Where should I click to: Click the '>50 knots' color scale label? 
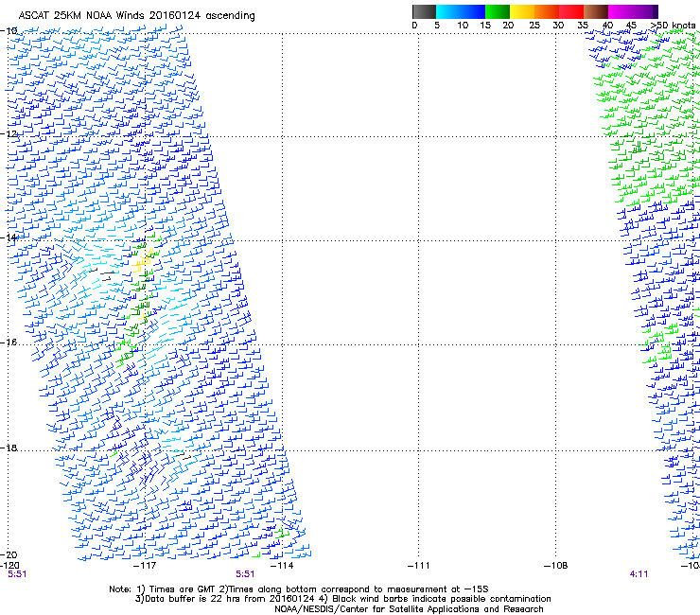pyautogui.click(x=673, y=26)
